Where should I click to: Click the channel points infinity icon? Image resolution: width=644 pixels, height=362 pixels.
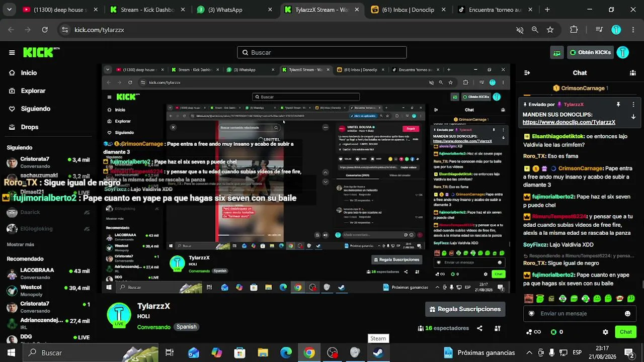534,332
